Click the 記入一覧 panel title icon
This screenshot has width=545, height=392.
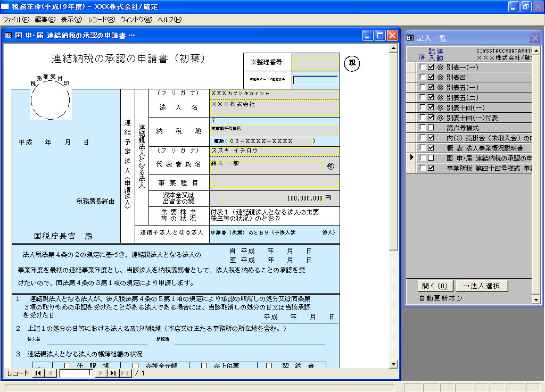coord(410,38)
